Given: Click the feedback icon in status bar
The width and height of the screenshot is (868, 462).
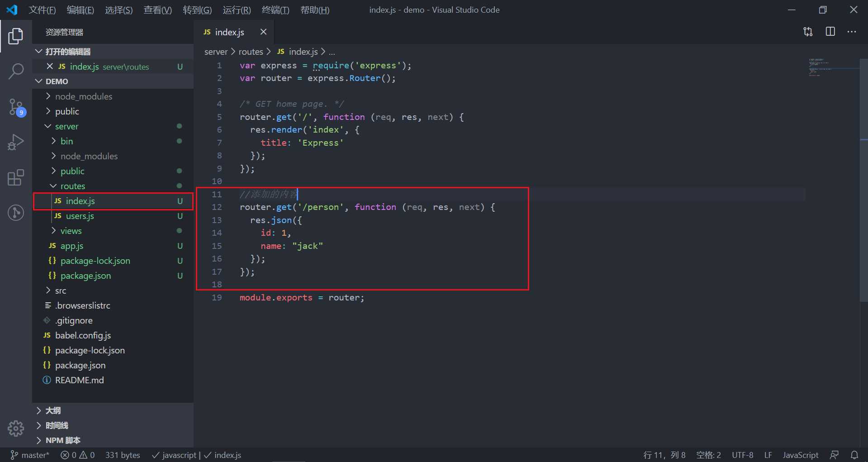Looking at the screenshot, I should pyautogui.click(x=835, y=455).
